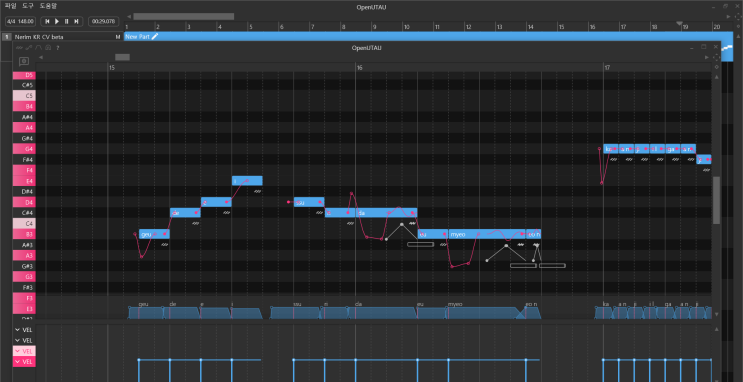Jump to the end of playback

(x=76, y=21)
